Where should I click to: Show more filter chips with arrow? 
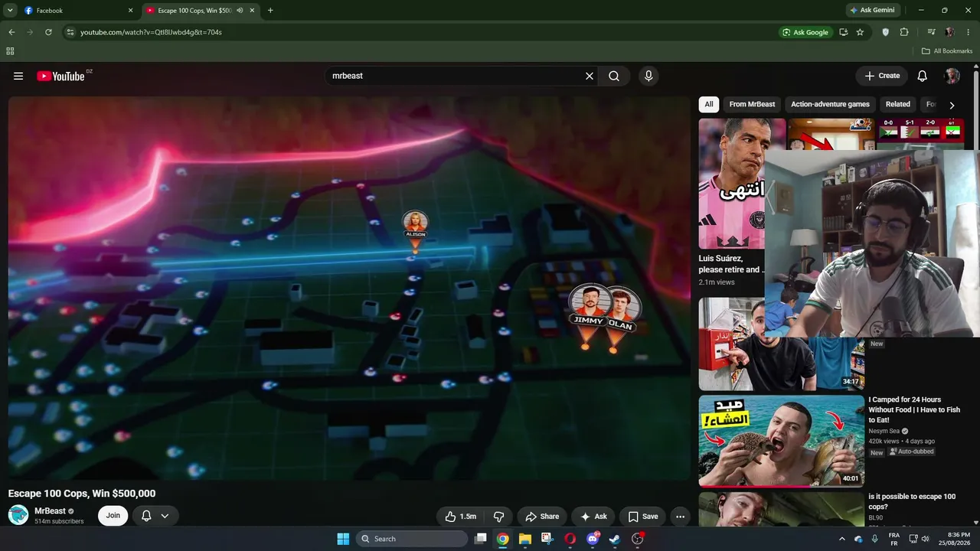(952, 105)
